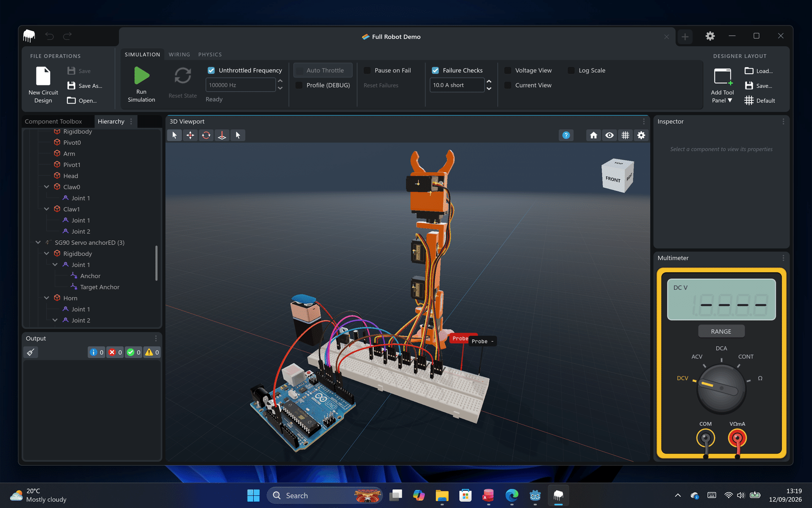This screenshot has width=812, height=508.
Task: Open the Edge browser from the taskbar
Action: [x=512, y=495]
